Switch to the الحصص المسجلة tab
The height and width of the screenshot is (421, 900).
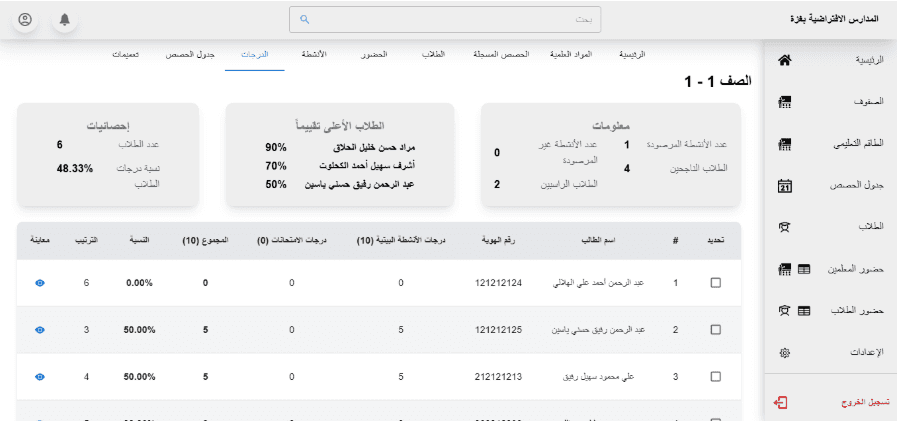[501, 55]
